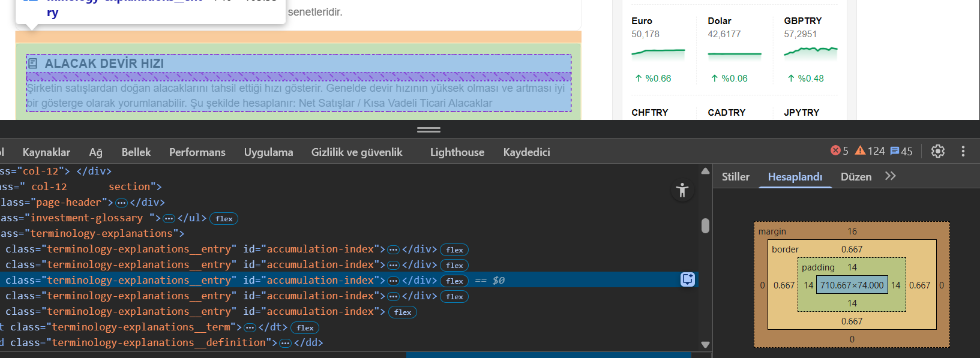Switch to the Ağ tab

(x=96, y=152)
